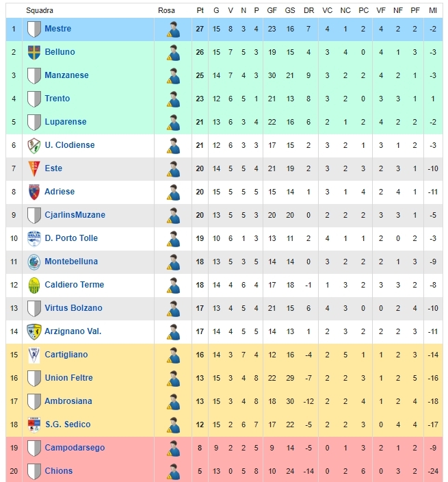The width and height of the screenshot is (448, 482).
Task: Open the Montebelluna team link
Action: tap(71, 262)
